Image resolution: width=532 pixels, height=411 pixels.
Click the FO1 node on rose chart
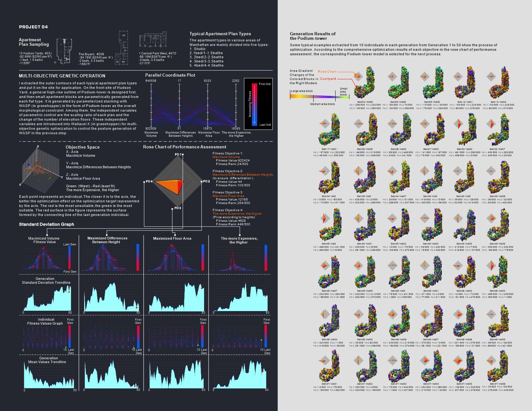pyautogui.click(x=182, y=155)
